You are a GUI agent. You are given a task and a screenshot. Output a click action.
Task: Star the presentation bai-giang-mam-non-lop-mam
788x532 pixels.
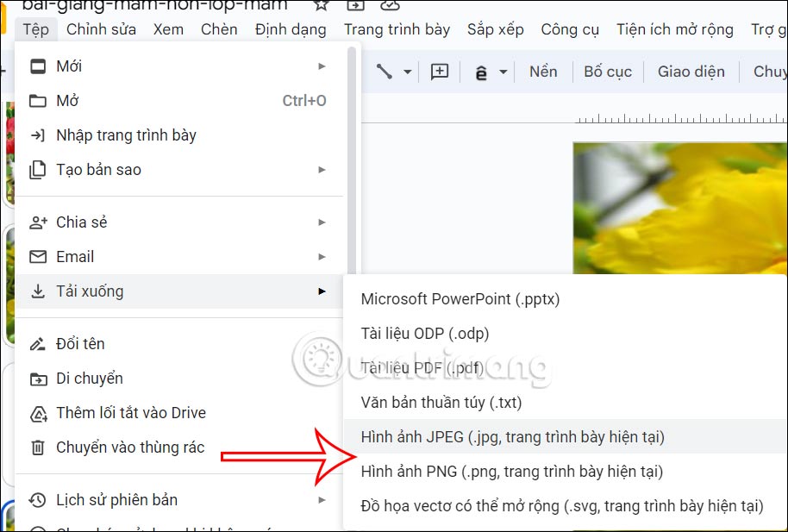321,7
